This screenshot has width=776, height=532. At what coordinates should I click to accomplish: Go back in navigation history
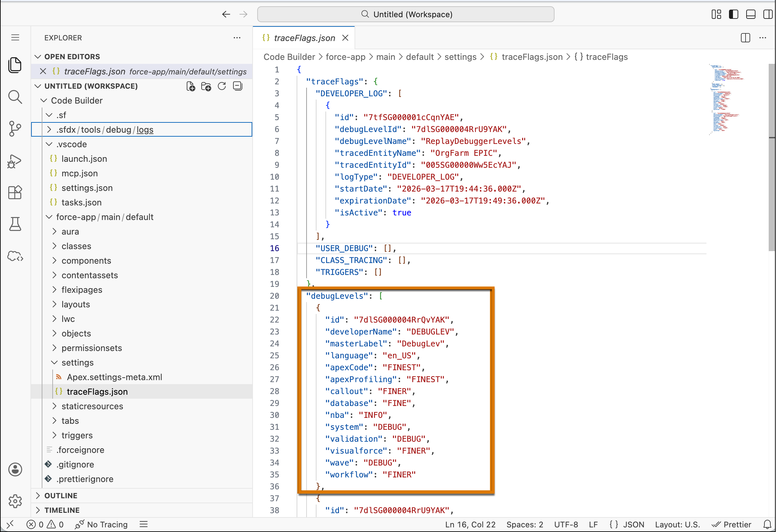tap(226, 14)
